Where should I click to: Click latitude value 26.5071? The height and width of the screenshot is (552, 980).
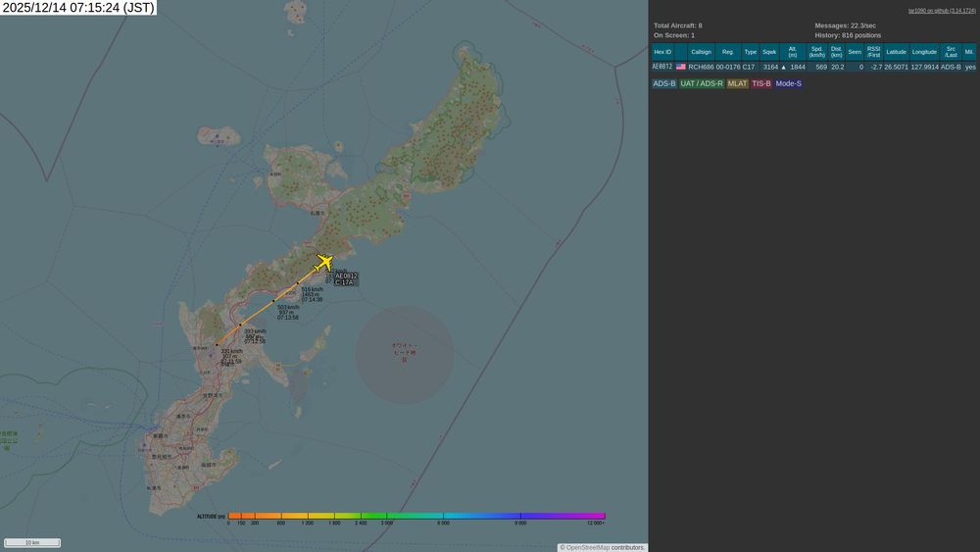coord(897,67)
